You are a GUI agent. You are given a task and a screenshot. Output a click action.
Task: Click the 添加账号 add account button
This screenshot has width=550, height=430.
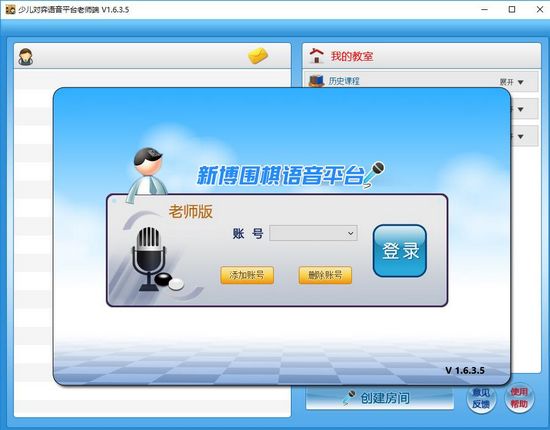pyautogui.click(x=247, y=275)
